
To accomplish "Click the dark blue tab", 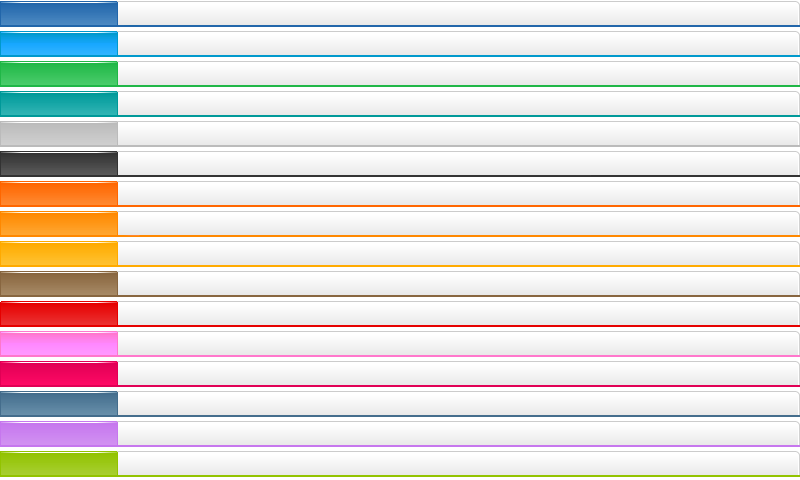I will tap(59, 14).
